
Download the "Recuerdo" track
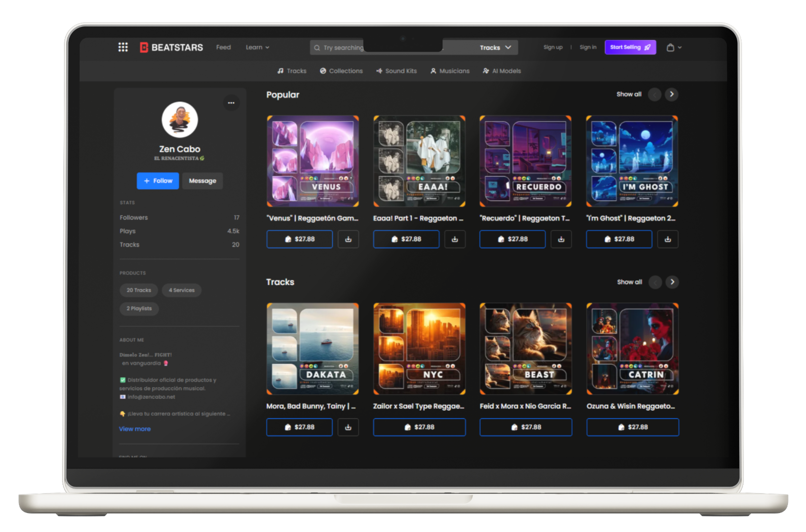click(561, 239)
